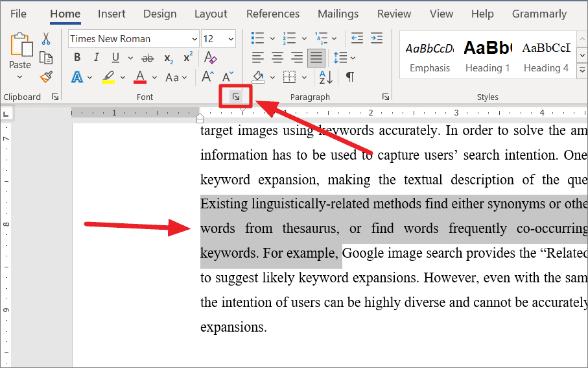This screenshot has height=368, width=588.
Task: Click the word "expansions." on last line
Action: [x=233, y=328]
